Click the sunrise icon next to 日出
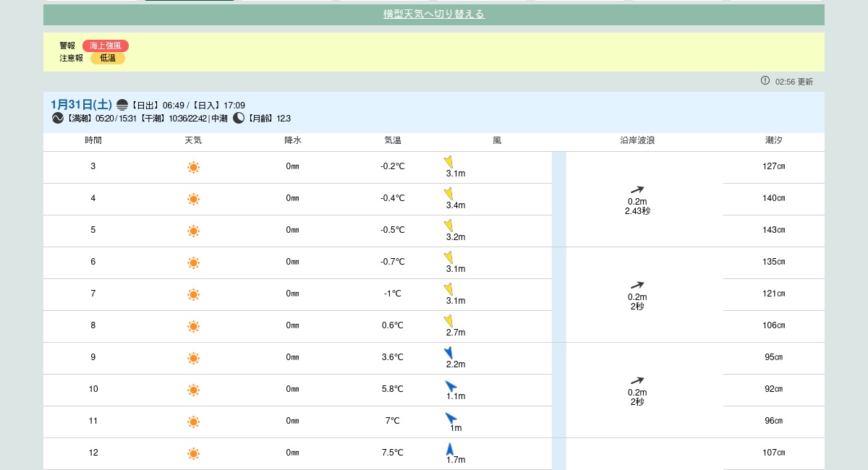The height and width of the screenshot is (470, 868). pos(122,105)
